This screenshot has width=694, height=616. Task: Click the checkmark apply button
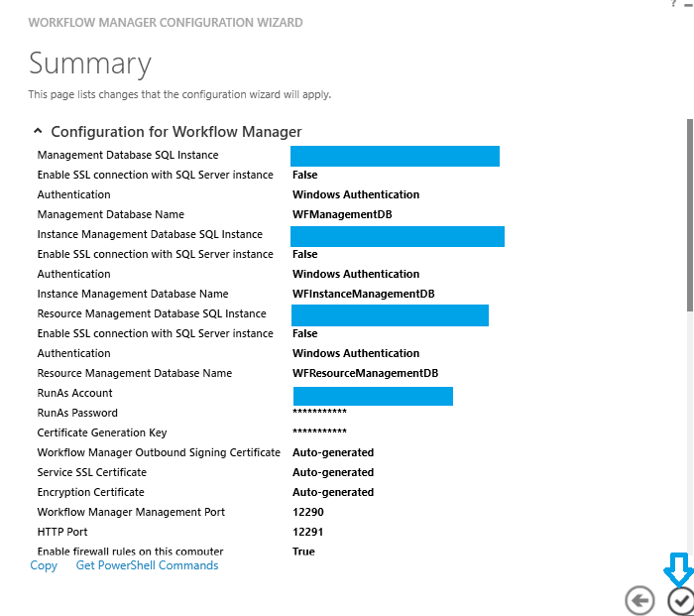point(681,600)
